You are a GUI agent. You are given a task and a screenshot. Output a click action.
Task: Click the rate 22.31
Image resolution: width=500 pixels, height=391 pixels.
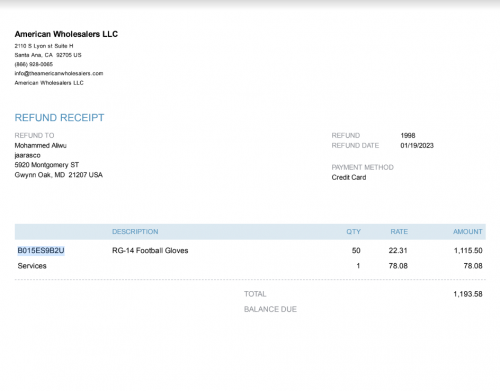pyautogui.click(x=398, y=250)
